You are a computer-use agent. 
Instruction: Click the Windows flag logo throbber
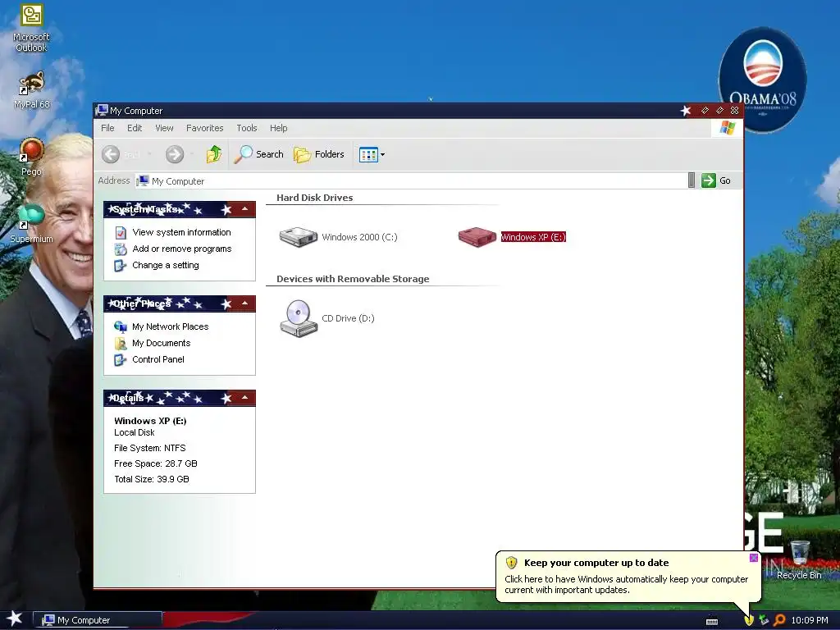(728, 128)
